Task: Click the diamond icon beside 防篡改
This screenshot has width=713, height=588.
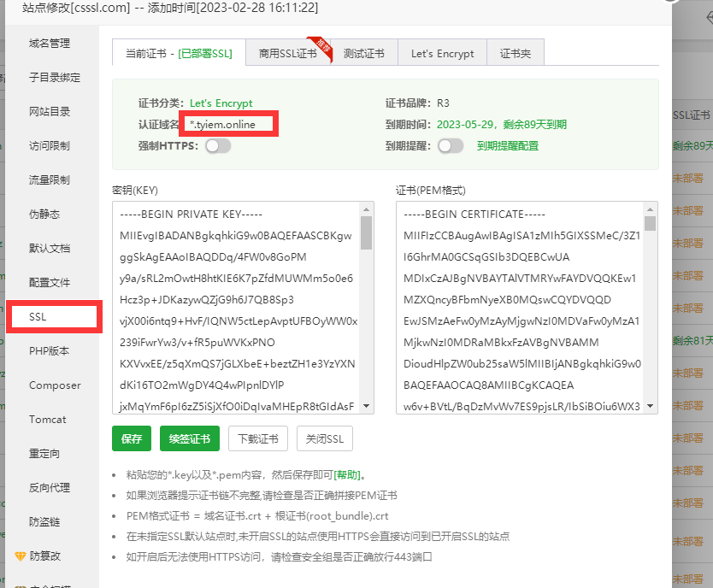Action: 20,556
